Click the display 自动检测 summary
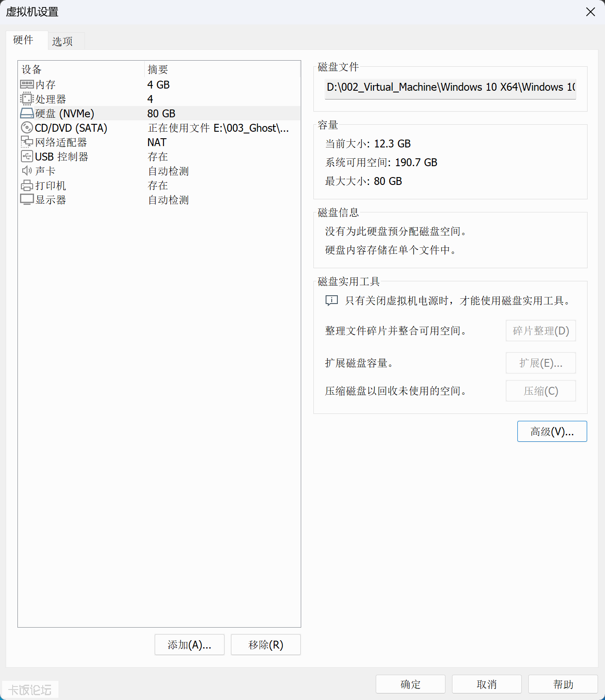The image size is (605, 700). point(168,200)
